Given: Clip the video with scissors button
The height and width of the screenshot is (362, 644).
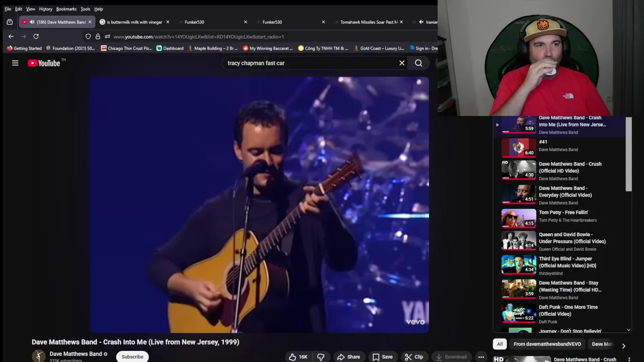Looking at the screenshot, I should [x=414, y=357].
